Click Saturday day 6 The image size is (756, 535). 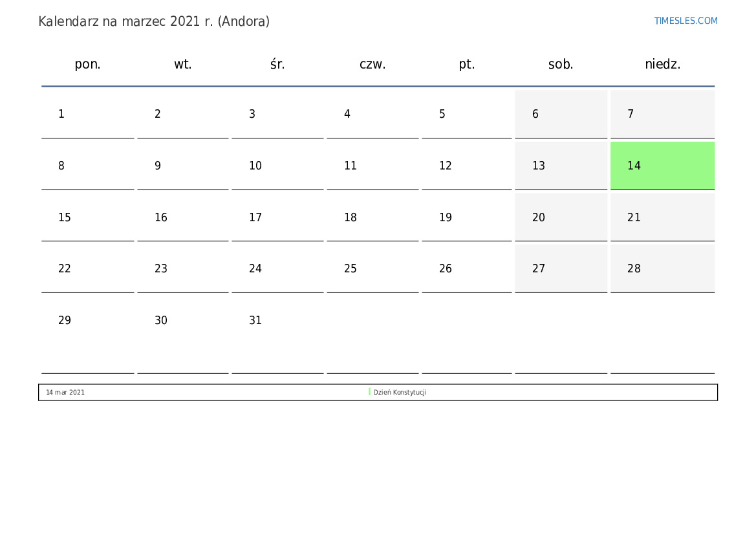pyautogui.click(x=561, y=114)
